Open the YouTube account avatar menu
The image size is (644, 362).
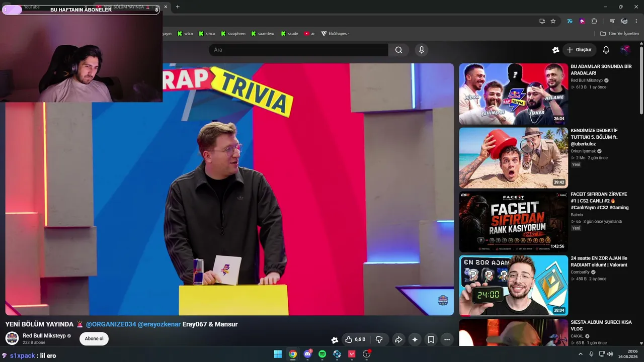tap(625, 50)
